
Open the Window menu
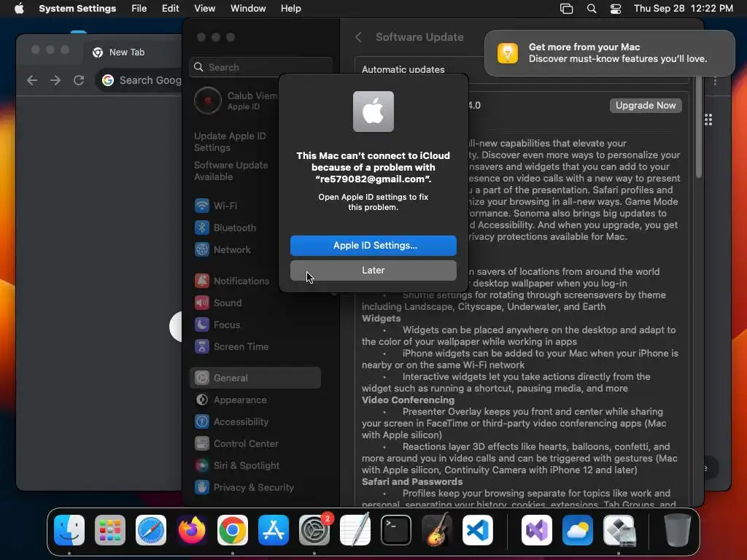click(248, 9)
